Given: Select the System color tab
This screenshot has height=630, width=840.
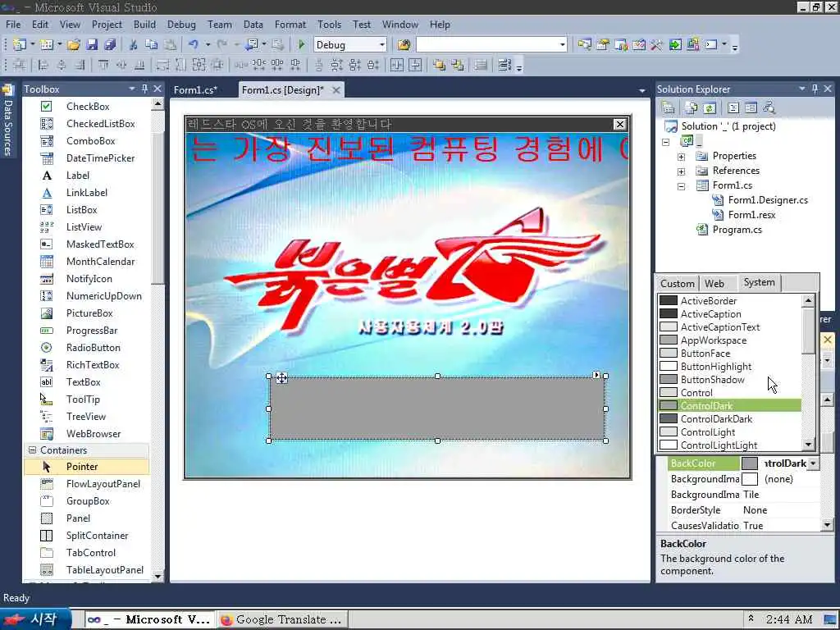Looking at the screenshot, I should click(x=759, y=282).
